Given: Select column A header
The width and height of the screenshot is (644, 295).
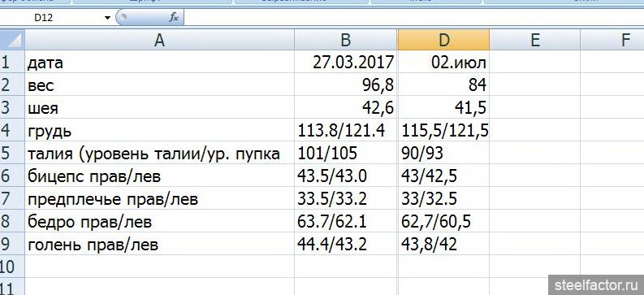Looking at the screenshot, I should (x=159, y=41).
